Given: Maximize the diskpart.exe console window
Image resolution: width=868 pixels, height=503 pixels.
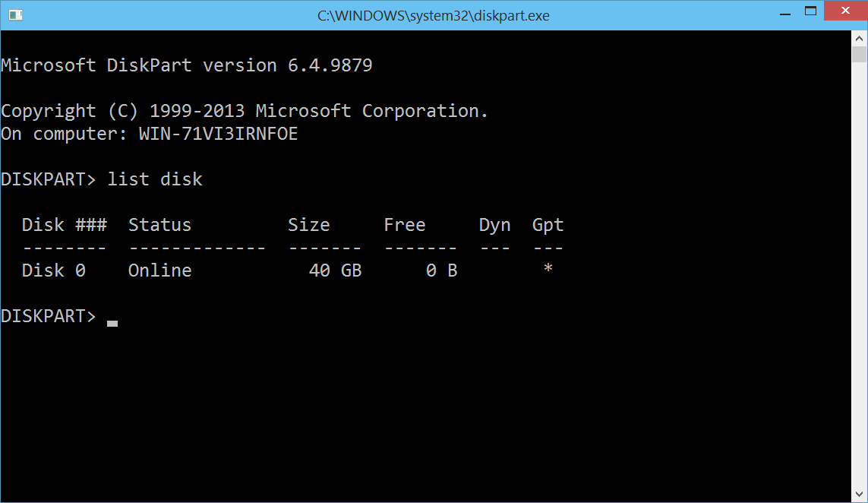Looking at the screenshot, I should pyautogui.click(x=810, y=12).
